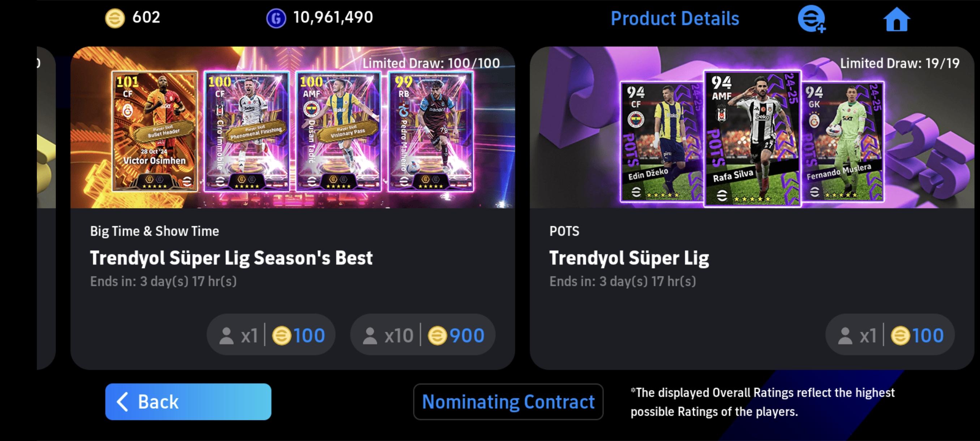Buy x1 draw for Season's Best pack
The image size is (980, 441).
271,335
